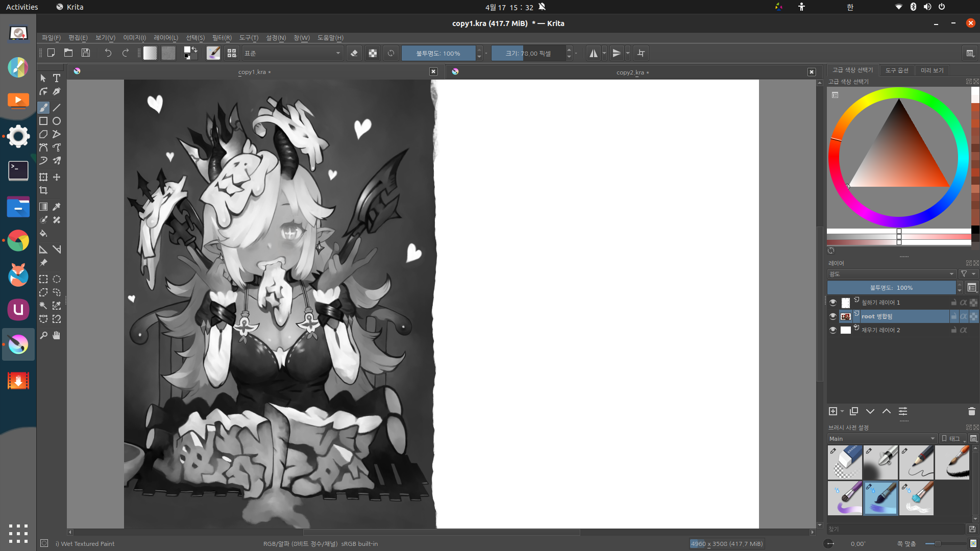Hide the 칠하기 레이어 1 layer
Image resolution: width=980 pixels, height=551 pixels.
point(833,303)
